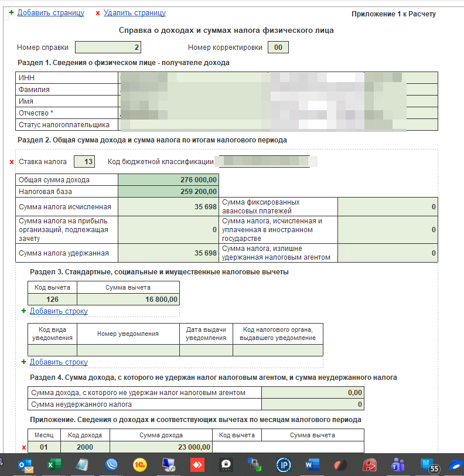This screenshot has height=476, width=464.
Task: Add a row under the deductions table
Action: [59, 311]
